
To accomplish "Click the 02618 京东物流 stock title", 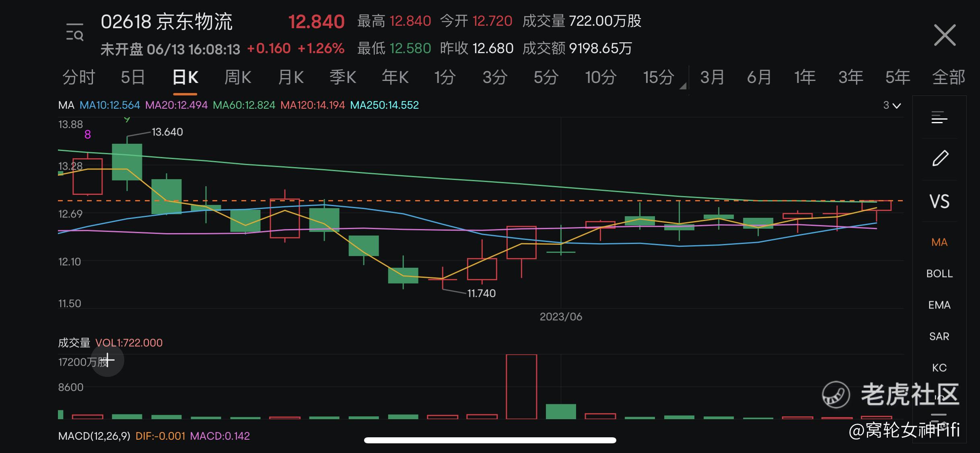I will pos(167,22).
